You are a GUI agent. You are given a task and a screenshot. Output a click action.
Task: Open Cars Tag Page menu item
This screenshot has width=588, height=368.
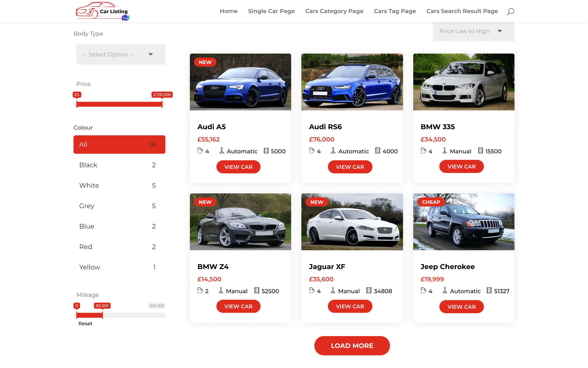(x=395, y=11)
